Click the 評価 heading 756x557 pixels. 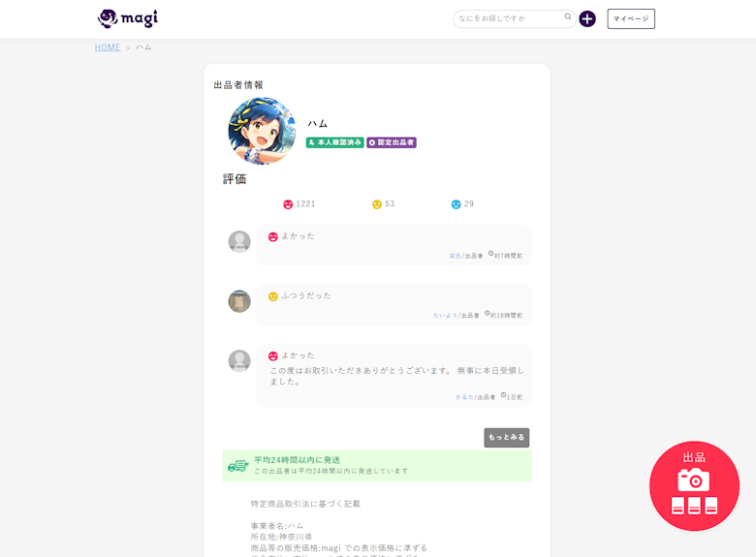(235, 179)
